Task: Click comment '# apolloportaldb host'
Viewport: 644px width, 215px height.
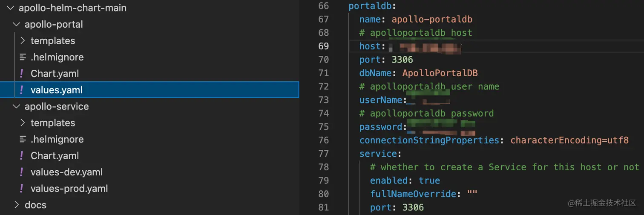Action: point(416,33)
